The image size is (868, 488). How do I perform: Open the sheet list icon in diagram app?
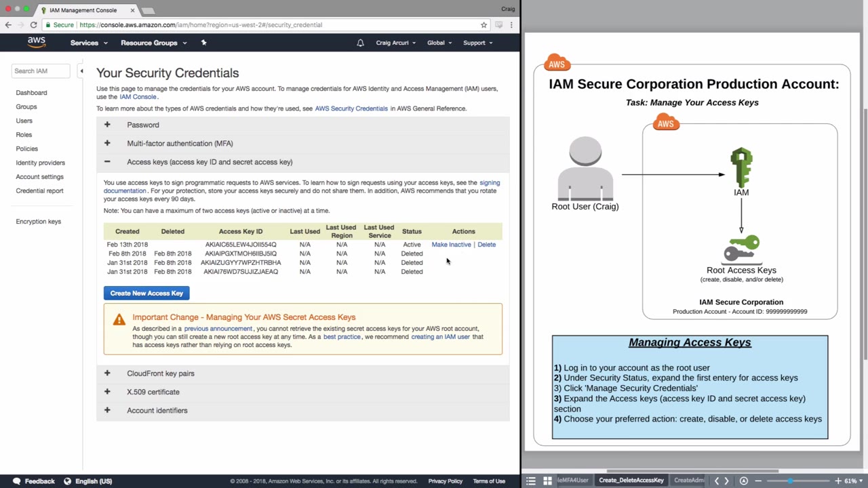531,481
